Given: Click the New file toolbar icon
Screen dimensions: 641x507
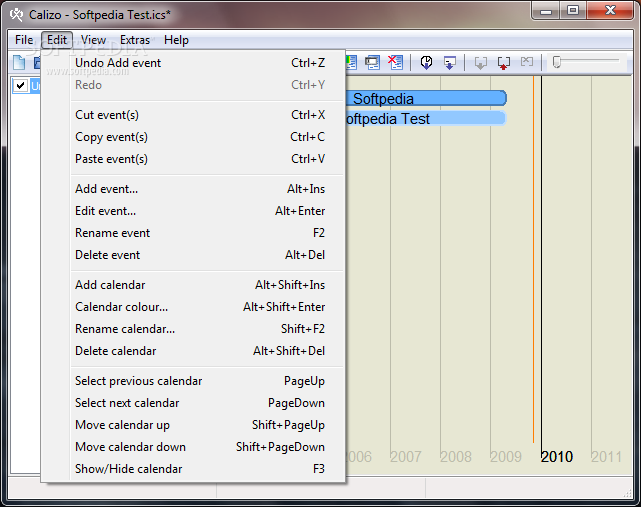Looking at the screenshot, I should (x=19, y=63).
